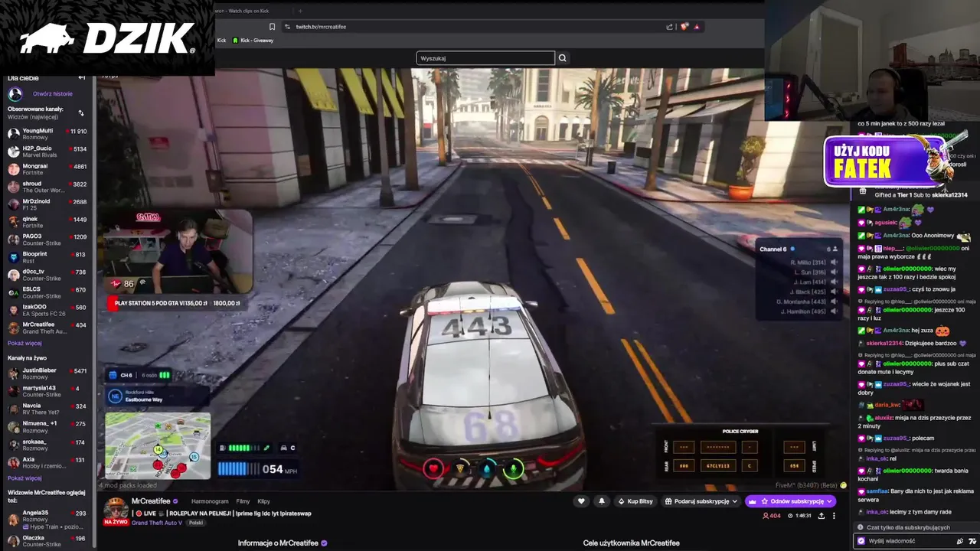This screenshot has height=551, width=980.
Task: Select qinek channel in sidebar
Action: point(47,222)
